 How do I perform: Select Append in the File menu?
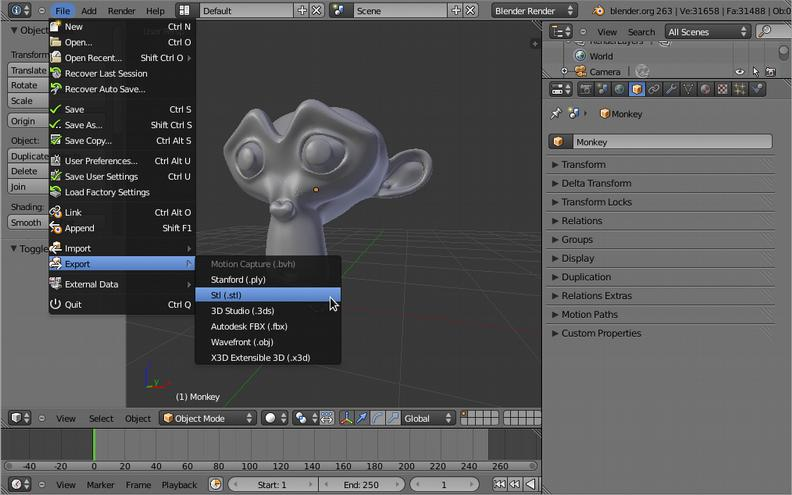pos(122,228)
